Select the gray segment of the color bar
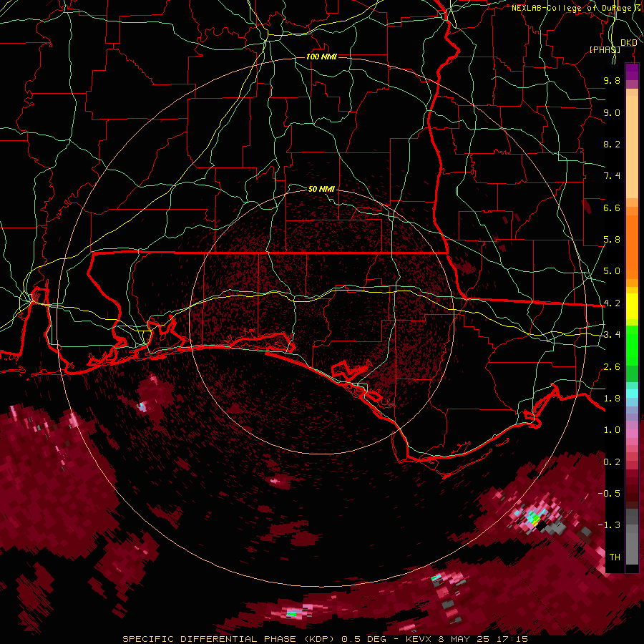The width and height of the screenshot is (644, 644). pos(632,537)
